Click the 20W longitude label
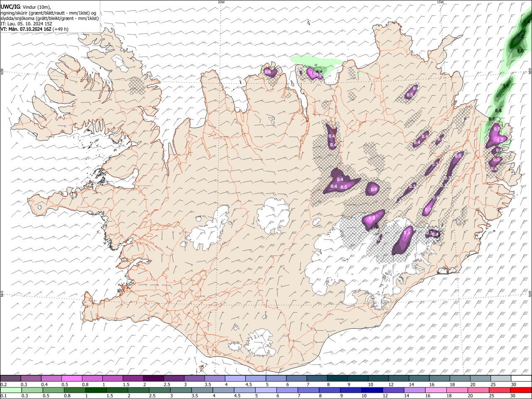 point(221,2)
